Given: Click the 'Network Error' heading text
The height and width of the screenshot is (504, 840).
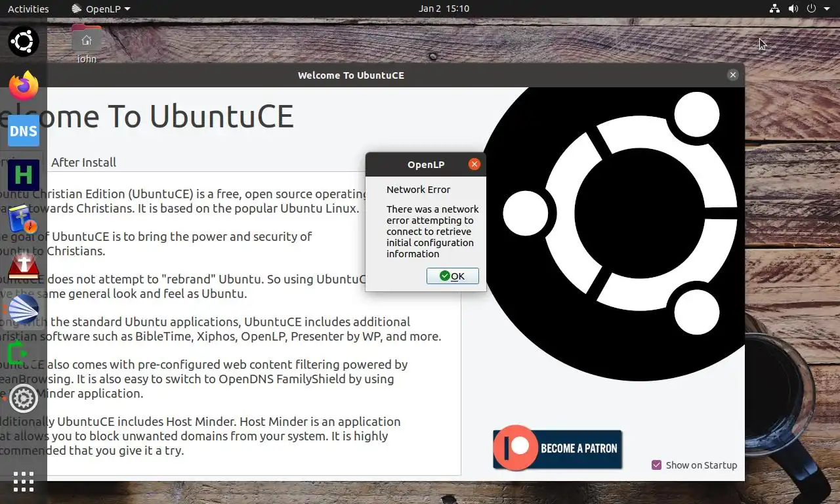Looking at the screenshot, I should pos(418,190).
